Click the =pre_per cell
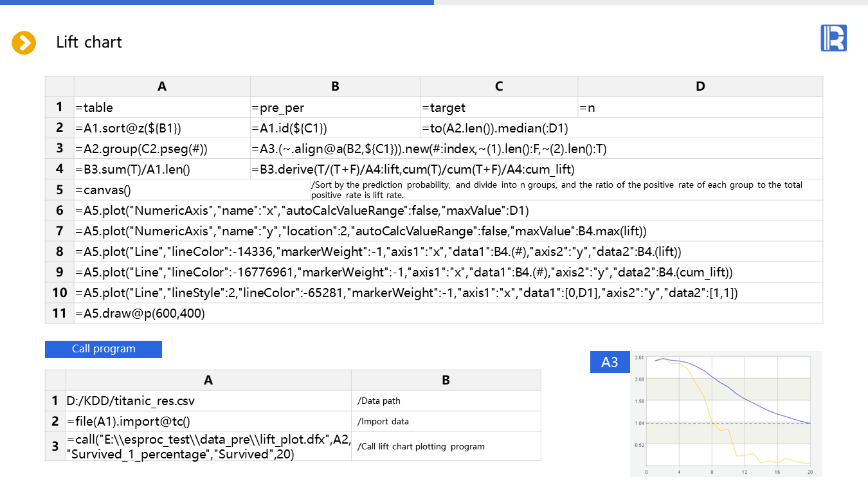The width and height of the screenshot is (868, 488). (335, 107)
